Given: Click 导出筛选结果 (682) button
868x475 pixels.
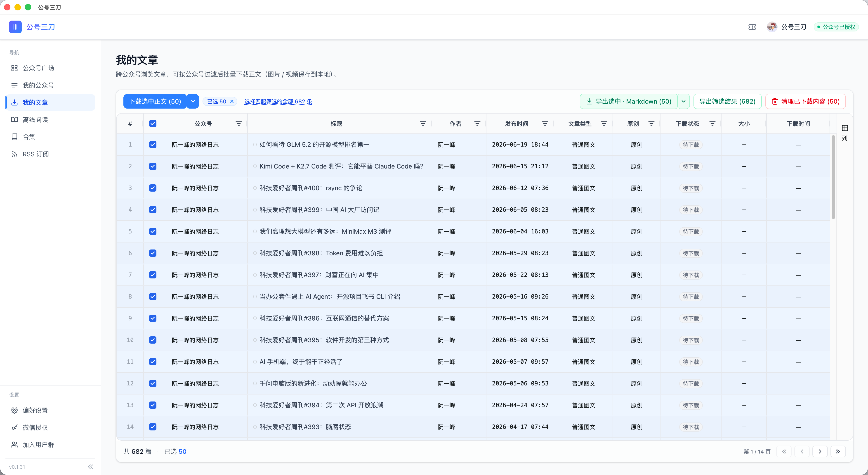Looking at the screenshot, I should (x=727, y=102).
